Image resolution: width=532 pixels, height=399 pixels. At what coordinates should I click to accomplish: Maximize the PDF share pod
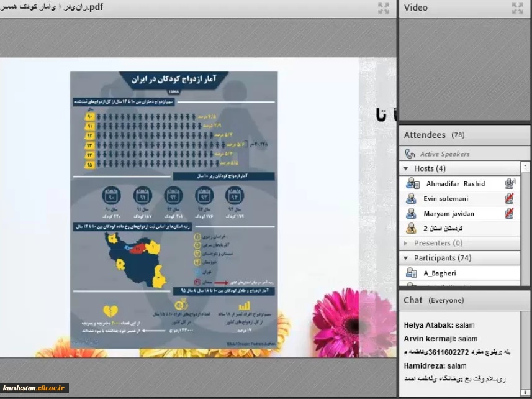pos(384,8)
